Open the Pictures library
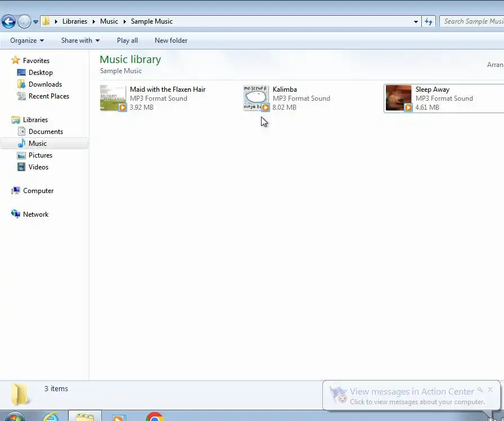504x421 pixels. [40, 155]
